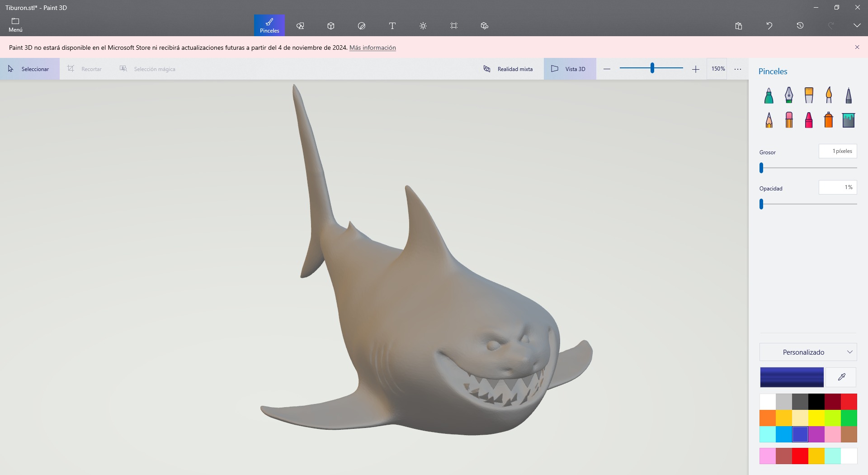The width and height of the screenshot is (868, 475).
Task: Select the Pixel pen brush
Action: click(x=849, y=95)
